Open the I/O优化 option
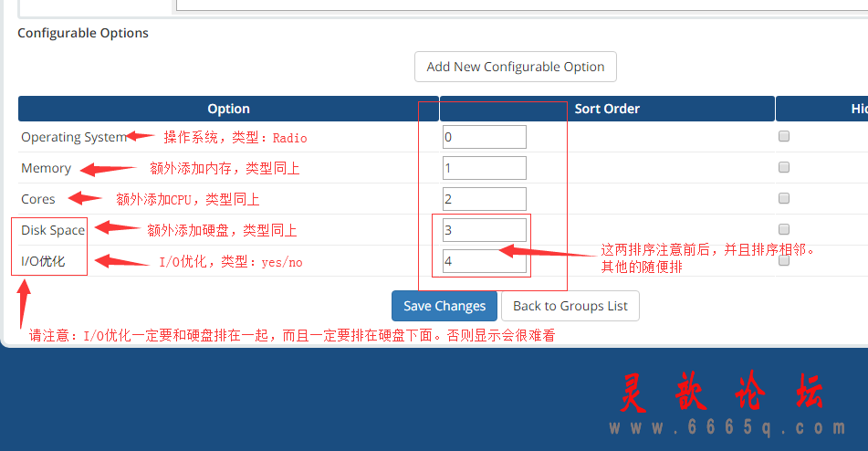Image resolution: width=868 pixels, height=451 pixels. (43, 261)
